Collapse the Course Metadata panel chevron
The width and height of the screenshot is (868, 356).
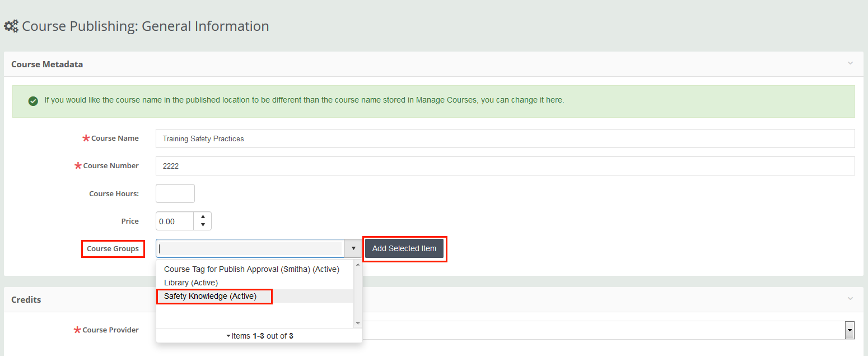851,64
